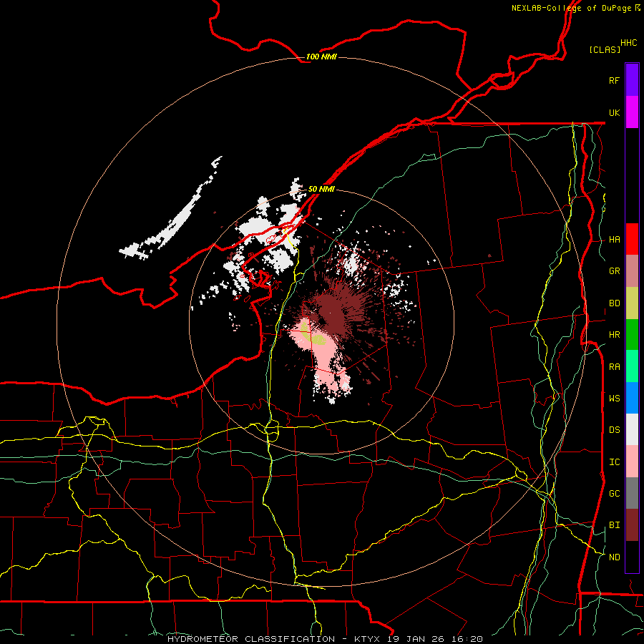Select the BD olive-yellow legend swatch
Viewport: 644px width, 644px height.
632,303
